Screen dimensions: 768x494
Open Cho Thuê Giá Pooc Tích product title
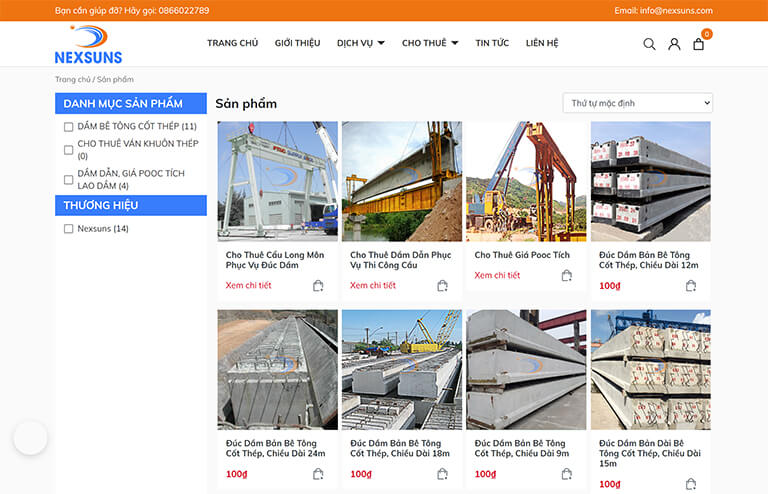522,255
